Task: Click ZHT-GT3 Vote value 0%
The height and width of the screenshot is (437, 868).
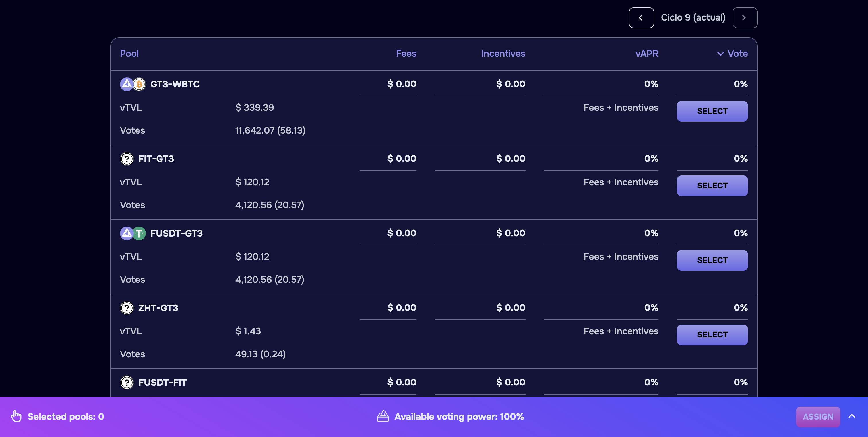Action: pyautogui.click(x=741, y=308)
